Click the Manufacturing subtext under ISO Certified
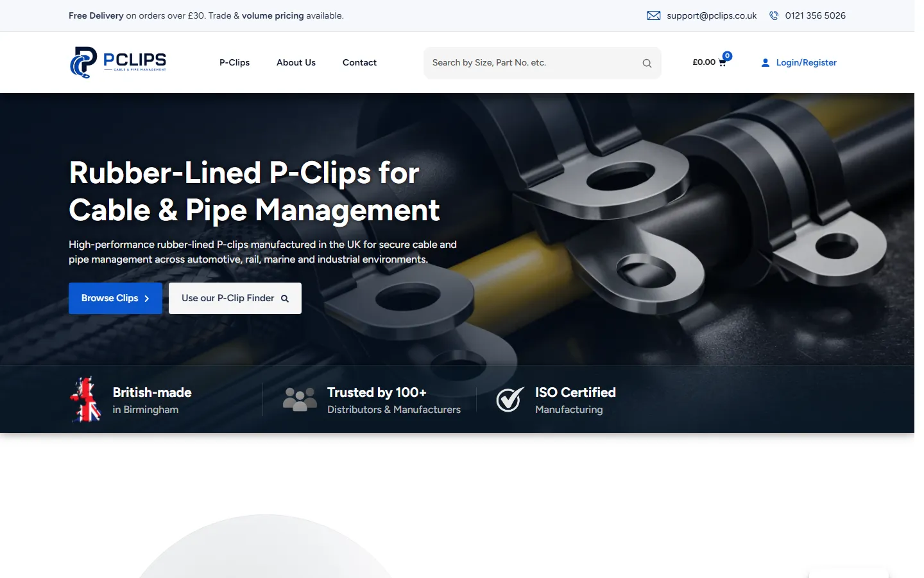924x578 pixels. (x=569, y=410)
